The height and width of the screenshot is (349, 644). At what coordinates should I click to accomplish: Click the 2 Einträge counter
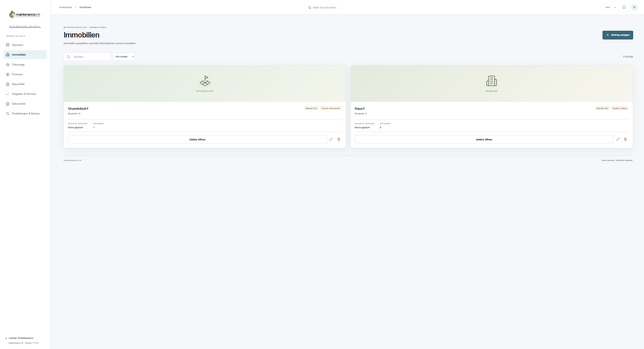pos(628,57)
